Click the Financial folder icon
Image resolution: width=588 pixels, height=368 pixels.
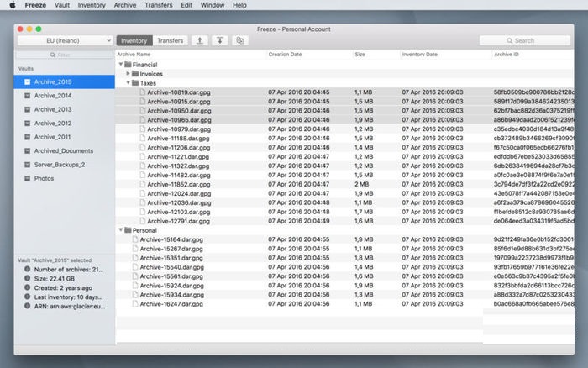click(x=128, y=65)
